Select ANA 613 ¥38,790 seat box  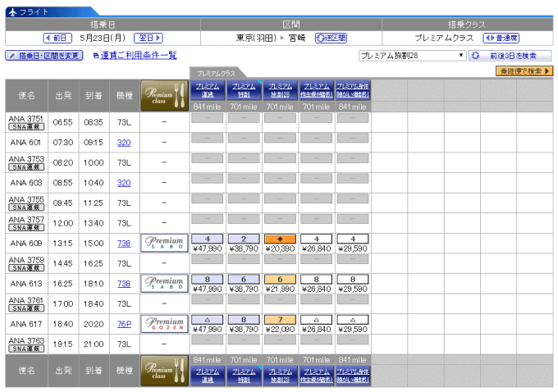tap(244, 279)
